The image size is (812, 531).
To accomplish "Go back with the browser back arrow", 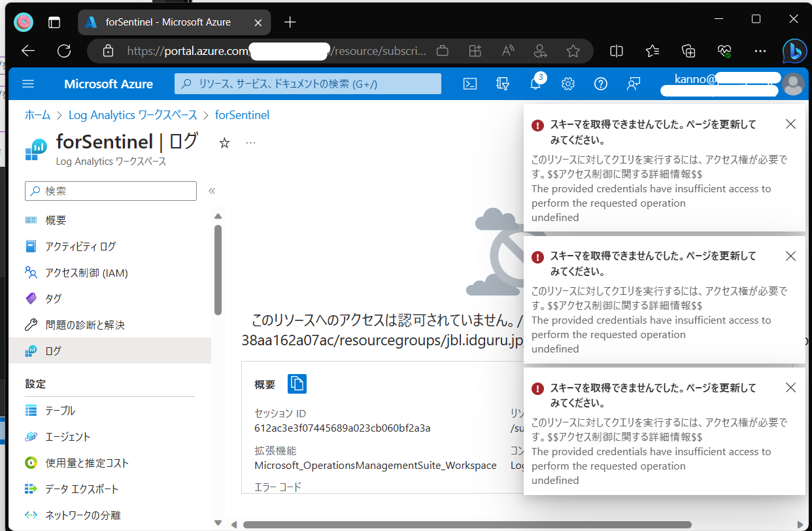I will click(x=28, y=51).
